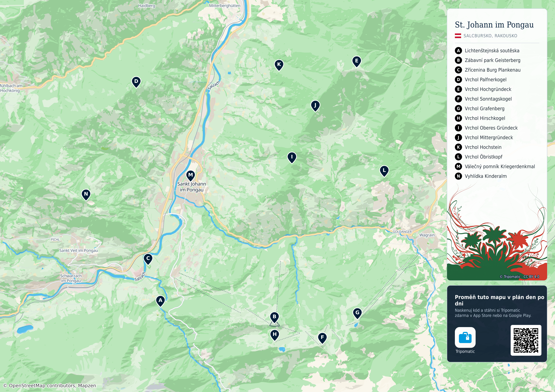
Task: Click map marker G for Grafenberg
Action: (357, 313)
